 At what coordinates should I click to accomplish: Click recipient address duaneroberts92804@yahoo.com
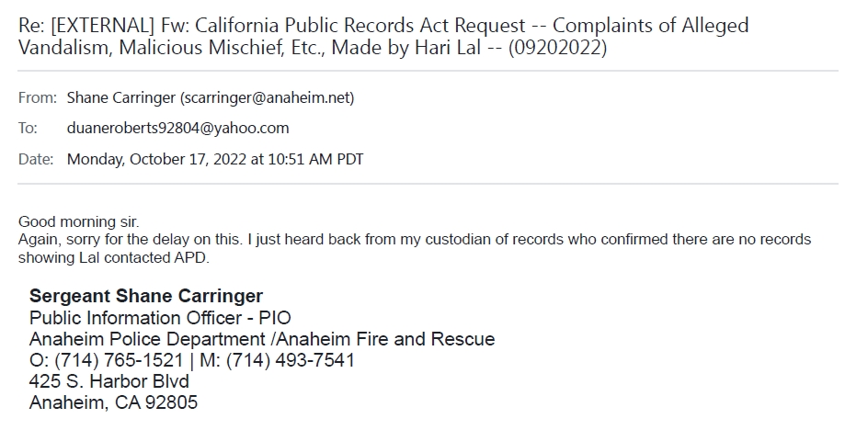(178, 128)
